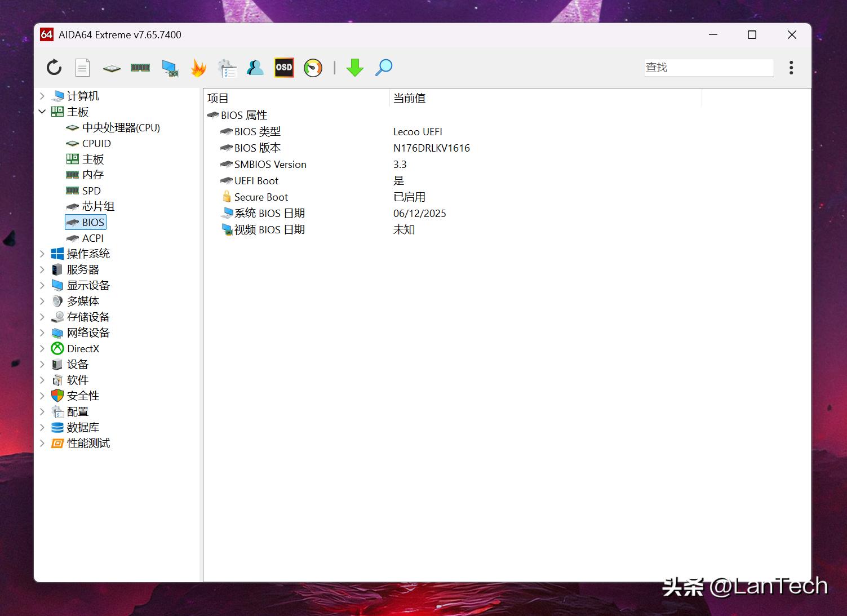Click the magnifier search icon
Image resolution: width=847 pixels, height=616 pixels.
384,68
